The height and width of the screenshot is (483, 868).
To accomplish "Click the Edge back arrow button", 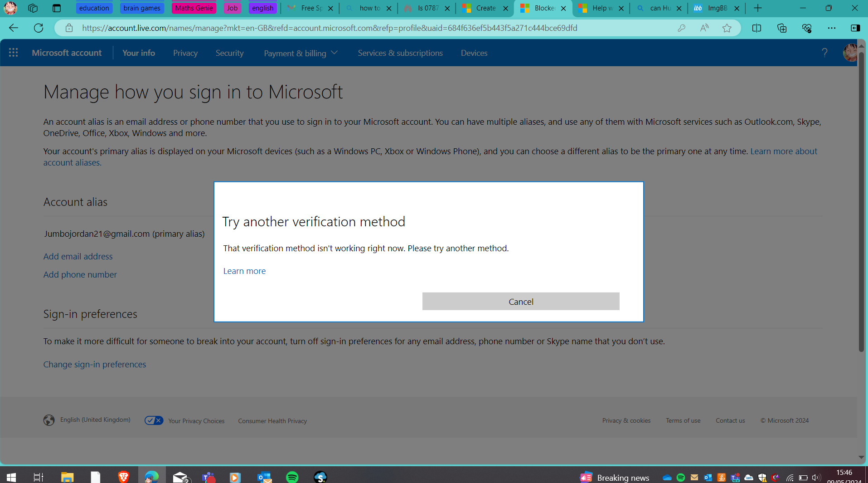I will coord(14,28).
